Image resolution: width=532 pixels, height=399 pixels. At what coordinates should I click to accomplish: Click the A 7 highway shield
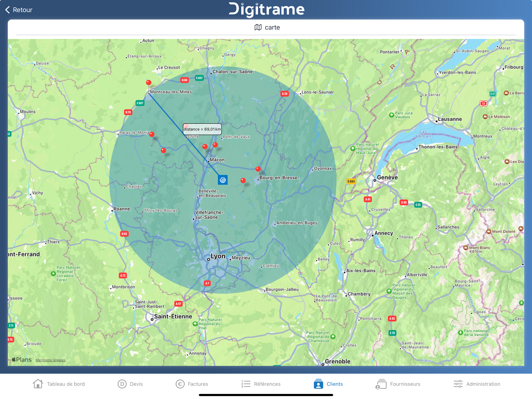click(207, 283)
